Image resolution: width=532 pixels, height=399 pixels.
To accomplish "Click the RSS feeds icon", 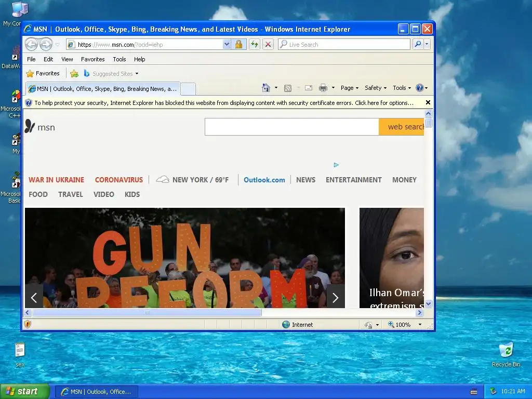I will (288, 88).
